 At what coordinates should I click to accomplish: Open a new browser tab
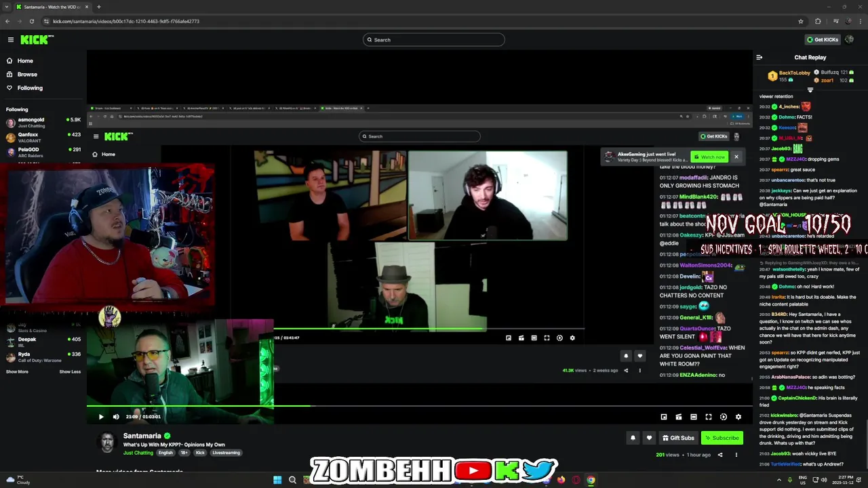[x=98, y=7]
